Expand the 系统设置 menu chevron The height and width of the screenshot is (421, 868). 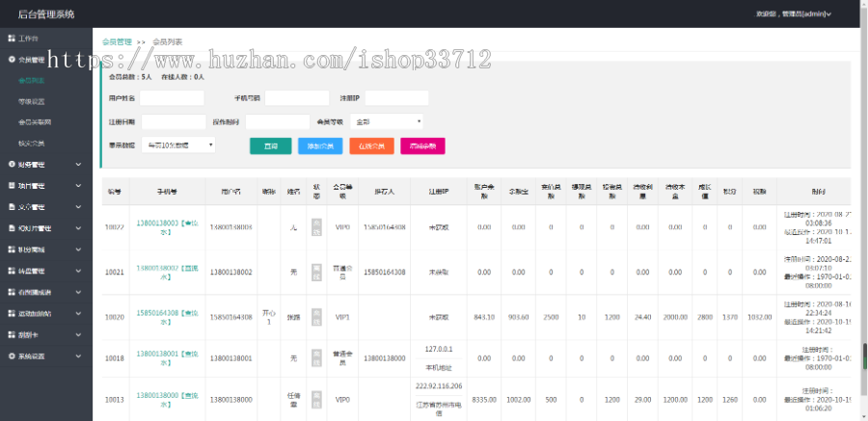click(x=78, y=356)
